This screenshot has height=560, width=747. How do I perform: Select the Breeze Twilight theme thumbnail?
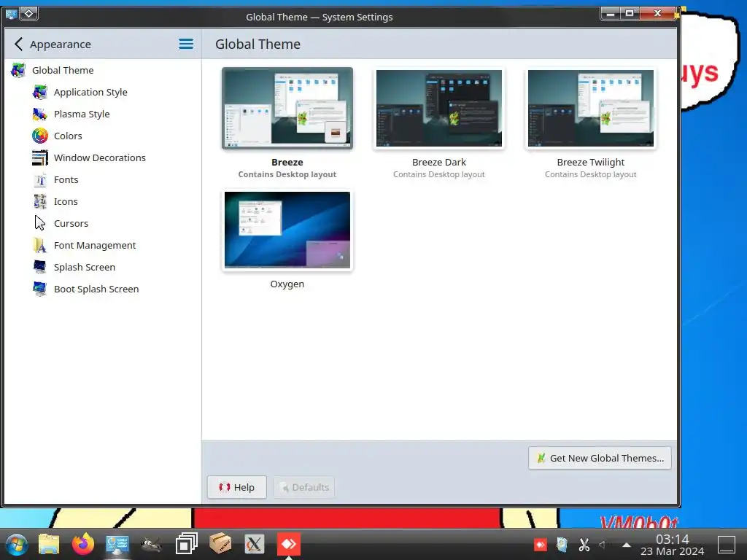591,108
